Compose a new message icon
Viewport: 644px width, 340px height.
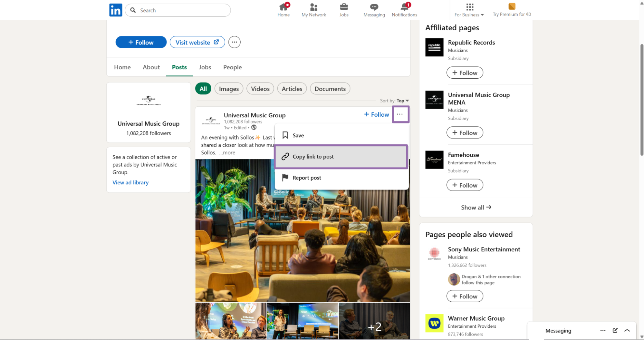(615, 331)
